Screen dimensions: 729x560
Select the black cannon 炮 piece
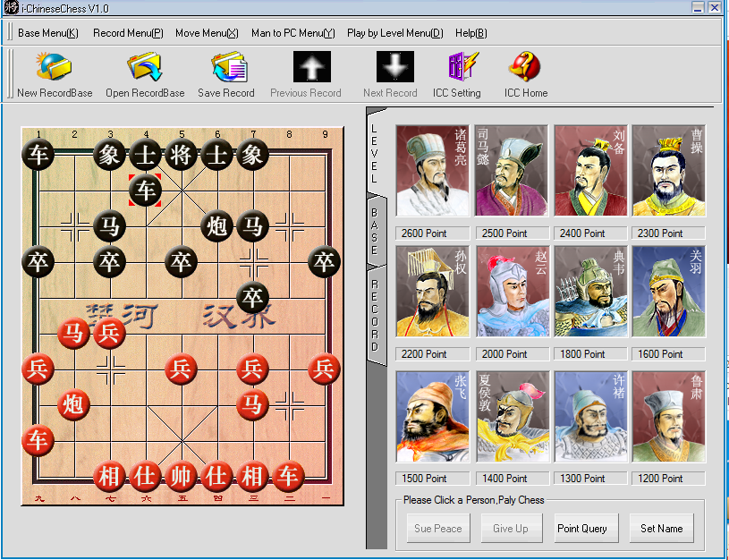click(216, 226)
